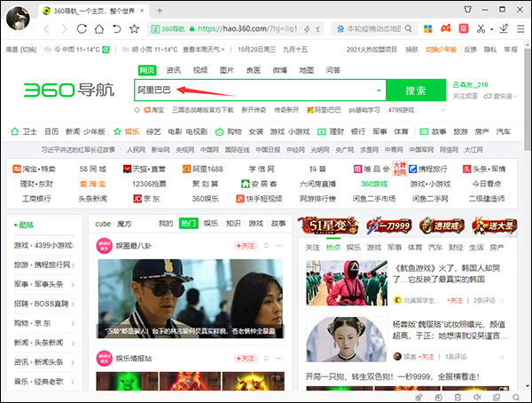Click 人民网 news site link
The height and width of the screenshot is (403, 532).
pyautogui.click(x=136, y=150)
